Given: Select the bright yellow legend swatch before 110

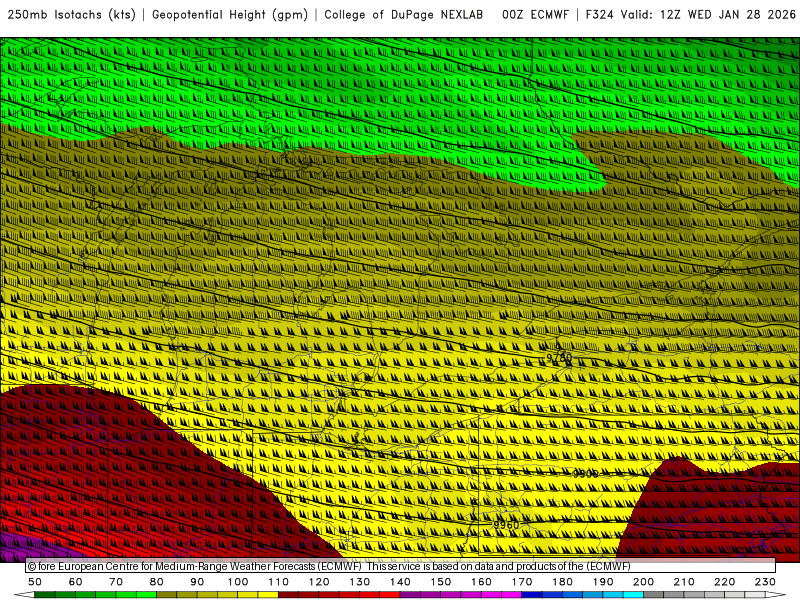Looking at the screenshot, I should point(268,595).
